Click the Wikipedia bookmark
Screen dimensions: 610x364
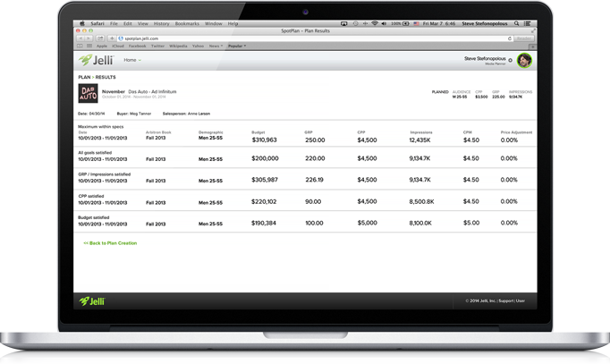click(178, 46)
